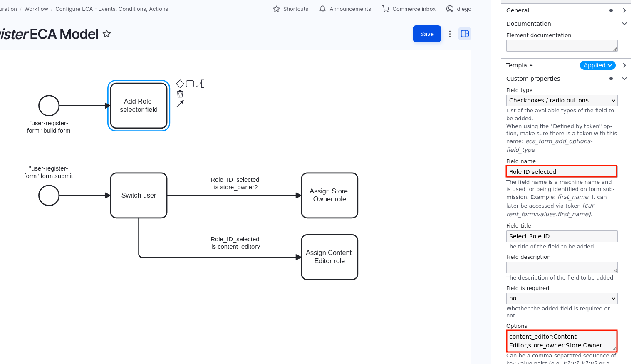Open Announcements in the top bar
This screenshot has width=634, height=364.
click(x=345, y=9)
